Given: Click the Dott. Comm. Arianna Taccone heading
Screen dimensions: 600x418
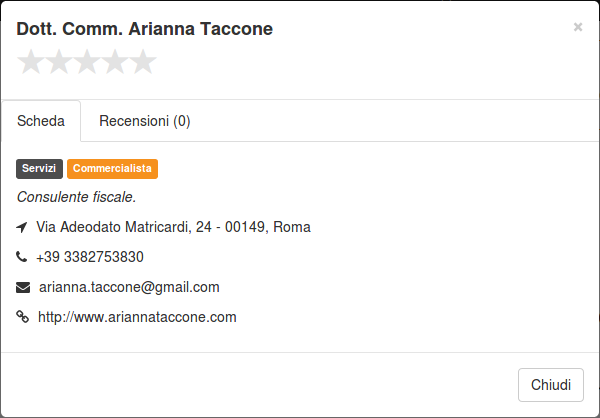Looking at the screenshot, I should click(145, 29).
